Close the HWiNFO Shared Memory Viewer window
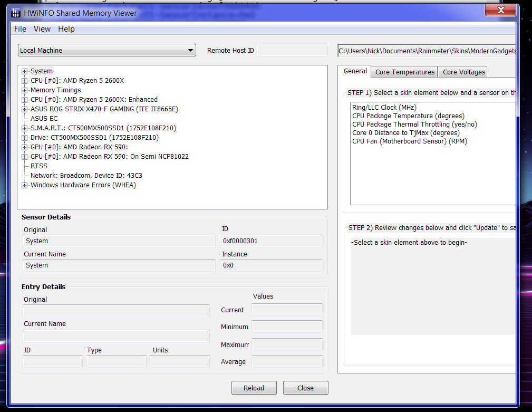The image size is (532, 412). (501, 10)
